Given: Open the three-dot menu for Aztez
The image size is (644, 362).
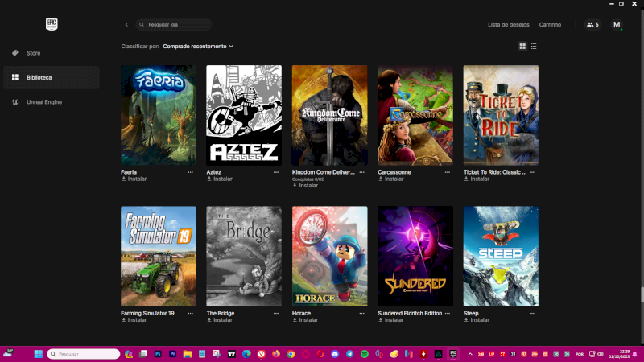Looking at the screenshot, I should coord(276,172).
